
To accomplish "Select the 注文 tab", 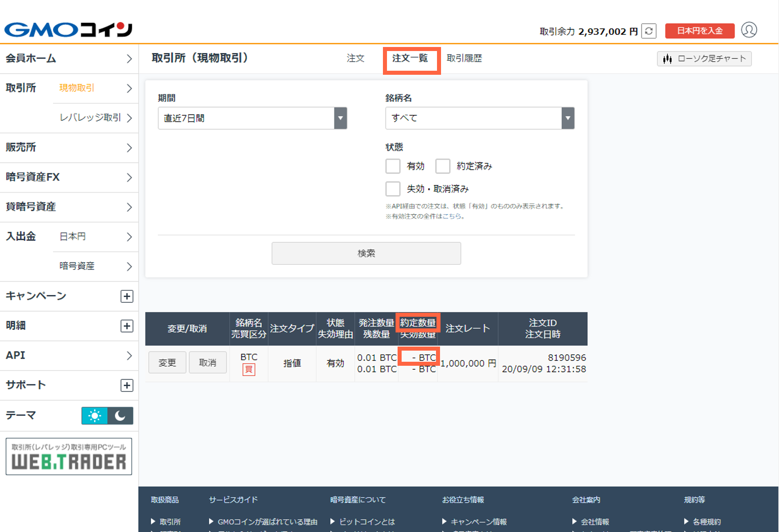I will click(356, 58).
